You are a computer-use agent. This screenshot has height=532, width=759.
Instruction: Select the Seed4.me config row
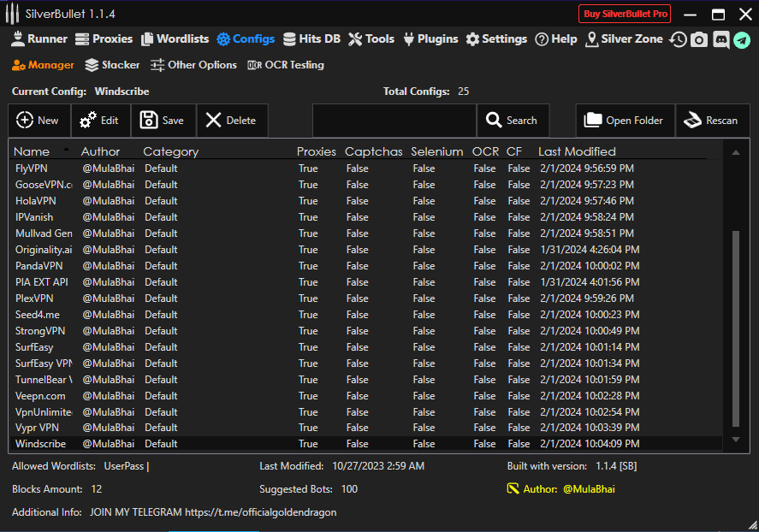click(x=366, y=315)
